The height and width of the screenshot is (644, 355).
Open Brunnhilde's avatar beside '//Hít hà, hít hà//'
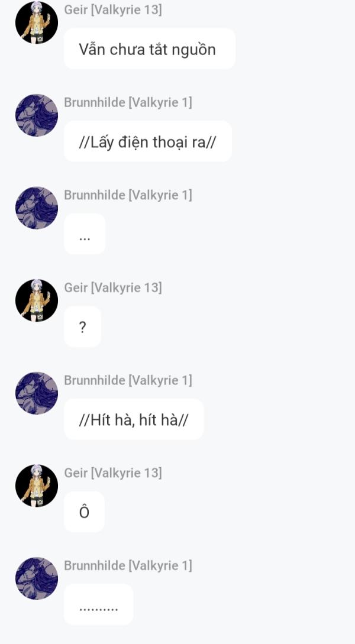37,393
